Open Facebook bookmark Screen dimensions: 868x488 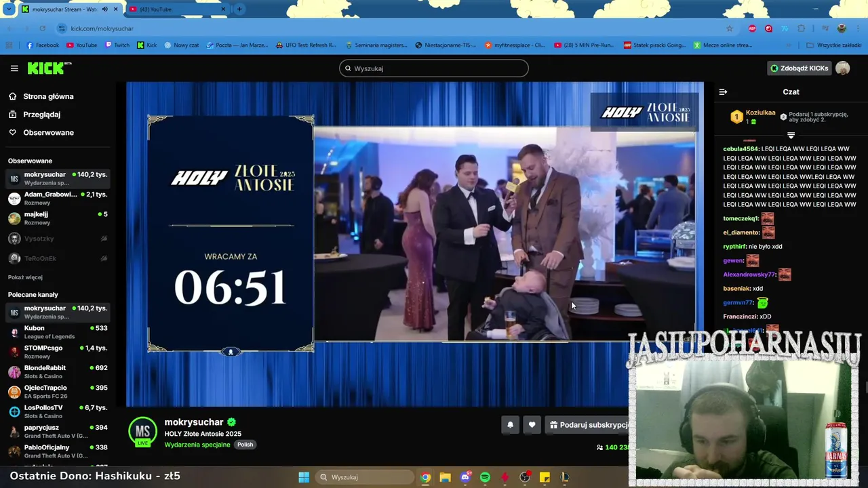pyautogui.click(x=43, y=45)
